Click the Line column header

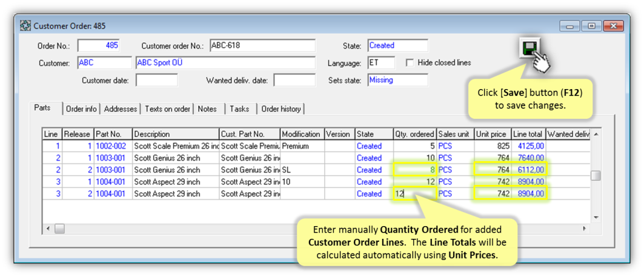pyautogui.click(x=52, y=134)
